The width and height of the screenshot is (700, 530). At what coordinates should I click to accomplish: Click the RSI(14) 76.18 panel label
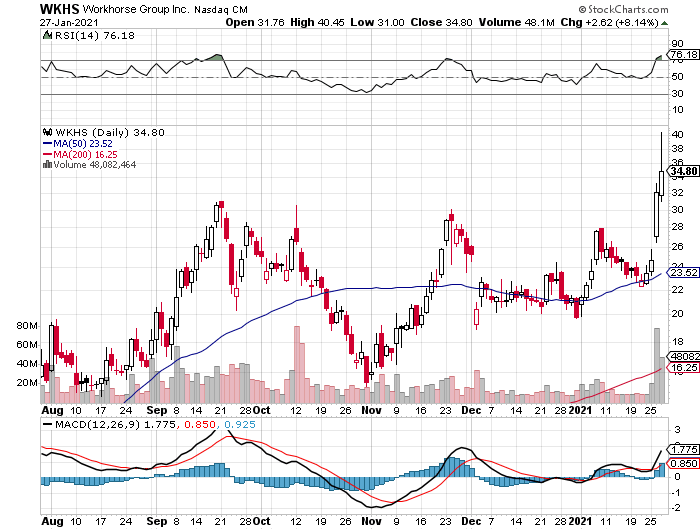[x=94, y=35]
